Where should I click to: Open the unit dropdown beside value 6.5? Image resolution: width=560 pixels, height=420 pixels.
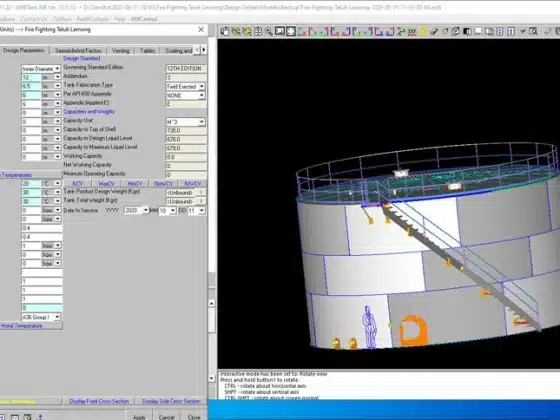tap(57, 86)
